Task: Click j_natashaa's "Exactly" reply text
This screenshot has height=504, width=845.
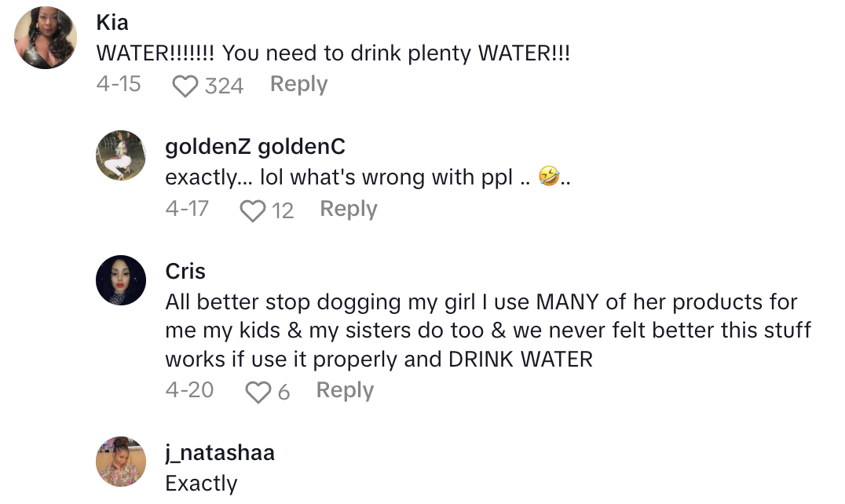Action: [x=201, y=484]
